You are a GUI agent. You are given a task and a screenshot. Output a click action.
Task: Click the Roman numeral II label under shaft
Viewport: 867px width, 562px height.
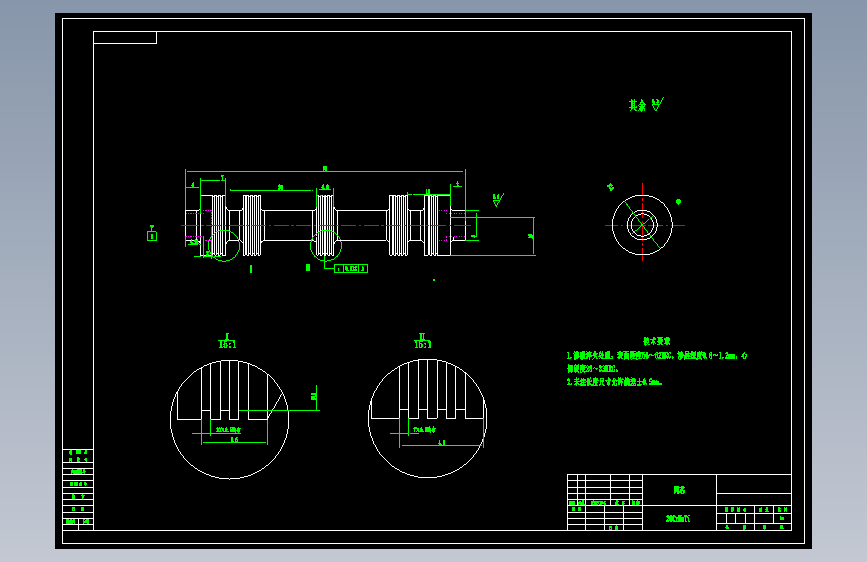pyautogui.click(x=308, y=268)
